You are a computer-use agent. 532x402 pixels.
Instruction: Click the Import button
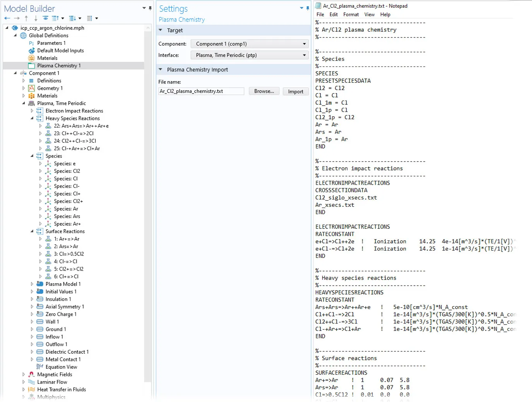pyautogui.click(x=296, y=92)
